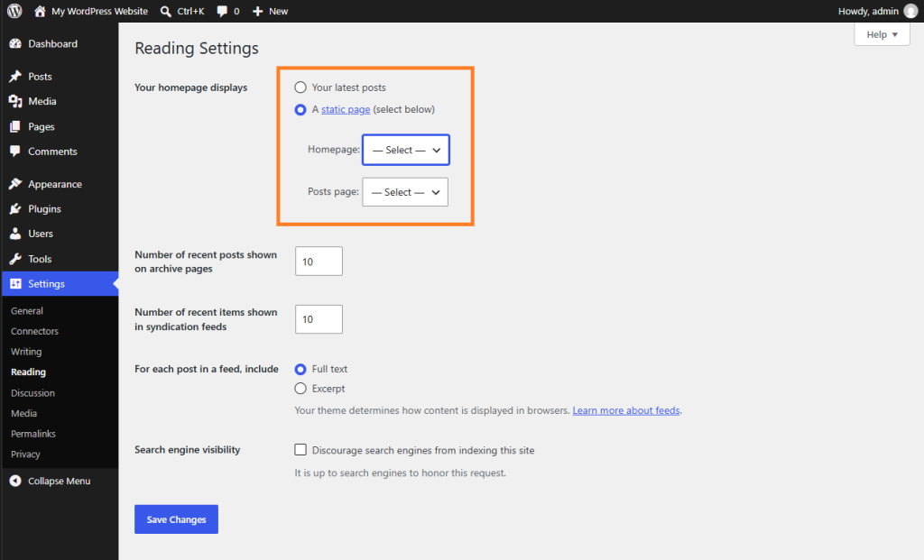
Task: Click the Media library icon in sidebar
Action: point(15,101)
